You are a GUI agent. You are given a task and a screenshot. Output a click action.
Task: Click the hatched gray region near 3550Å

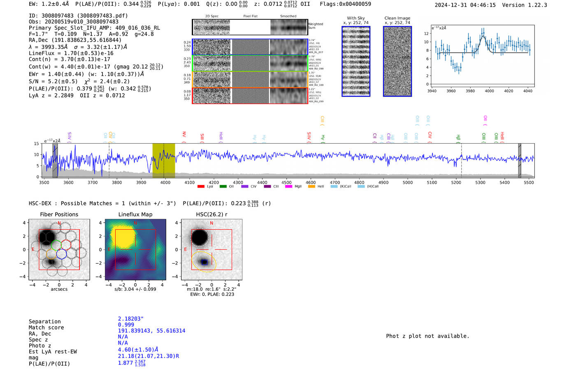(55, 160)
